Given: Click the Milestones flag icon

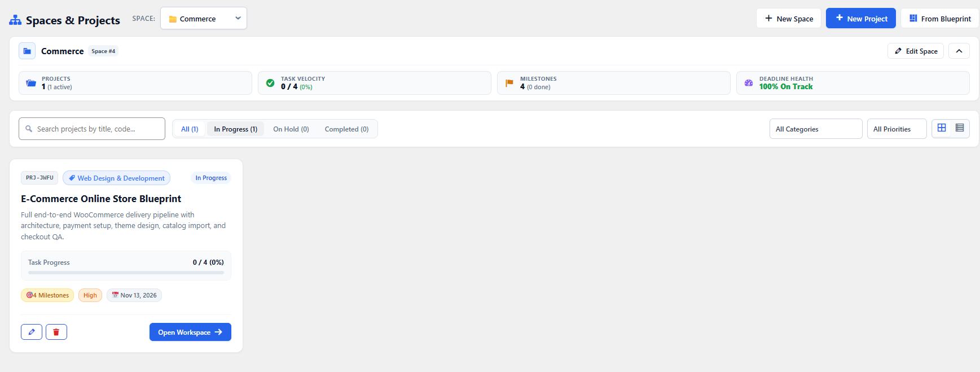Looking at the screenshot, I should click(509, 83).
